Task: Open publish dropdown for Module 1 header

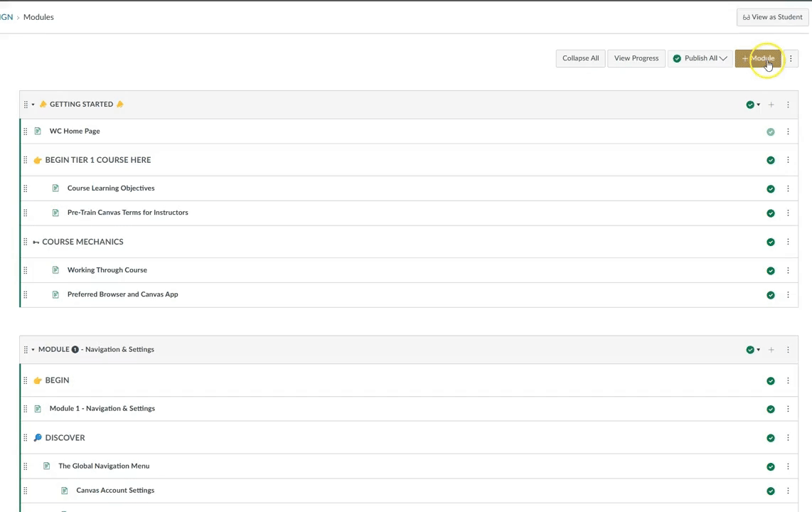Action: point(752,350)
